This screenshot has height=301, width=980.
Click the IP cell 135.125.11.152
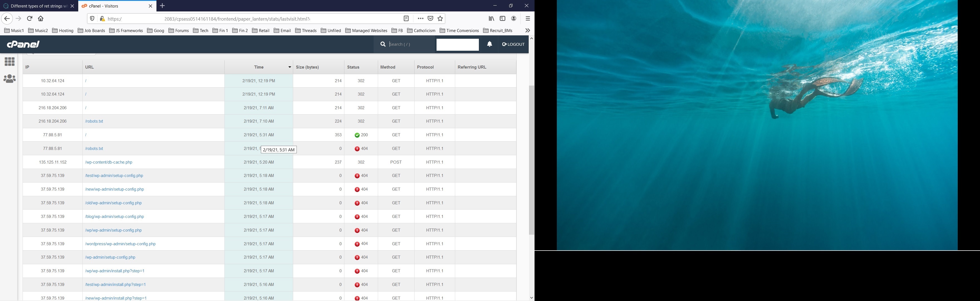(x=53, y=162)
